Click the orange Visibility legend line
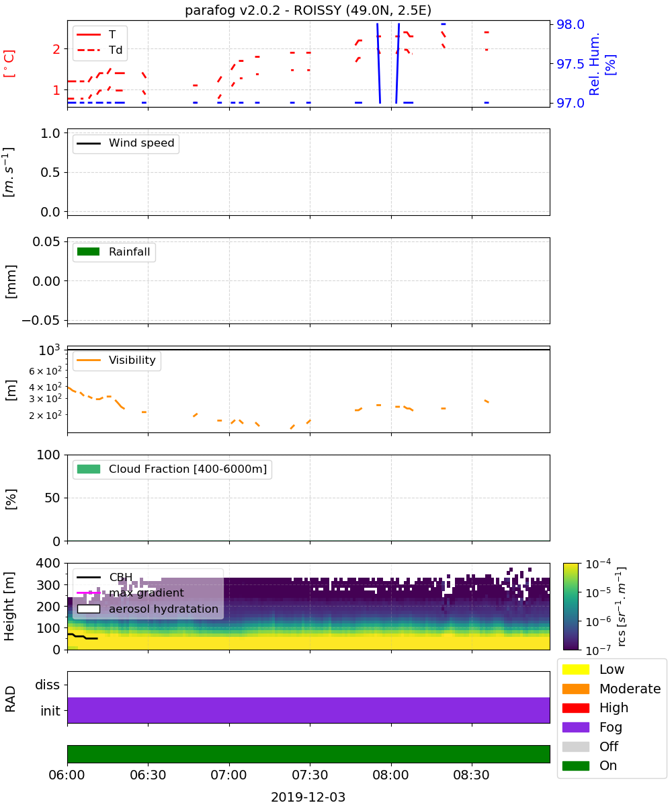Viewport: 672px width, 807px height. [x=89, y=360]
